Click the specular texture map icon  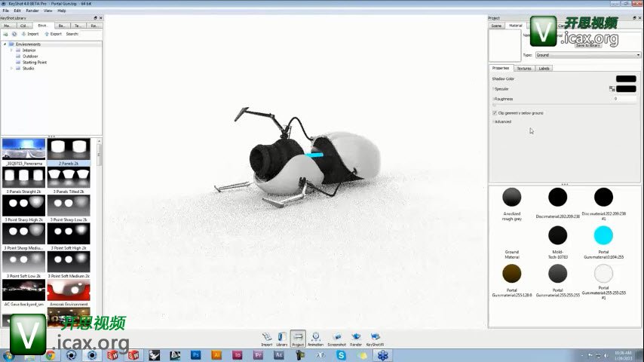(612, 89)
